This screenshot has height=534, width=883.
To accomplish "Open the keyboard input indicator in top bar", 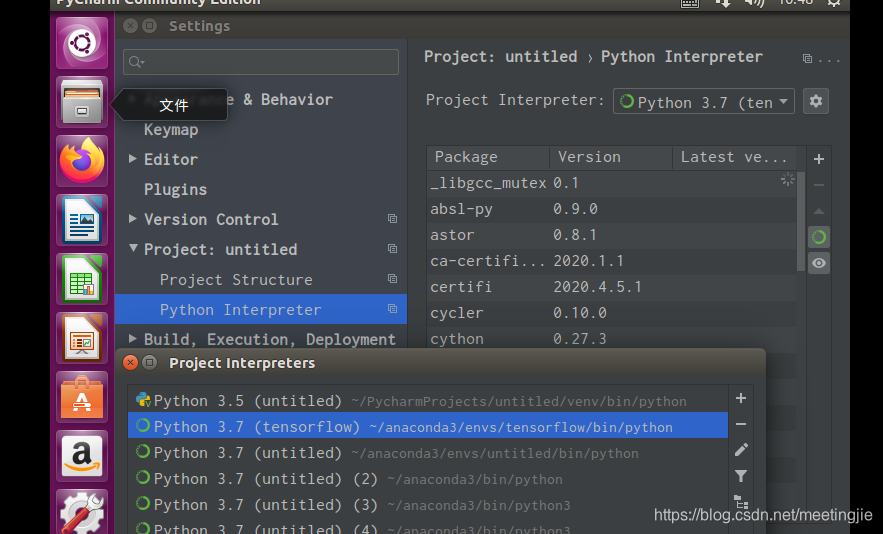I will click(x=690, y=3).
